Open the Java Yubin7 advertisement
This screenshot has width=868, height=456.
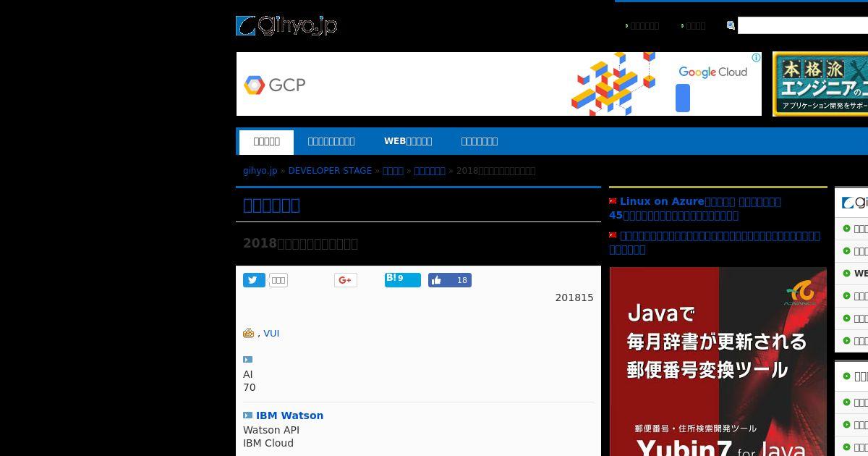point(718,361)
